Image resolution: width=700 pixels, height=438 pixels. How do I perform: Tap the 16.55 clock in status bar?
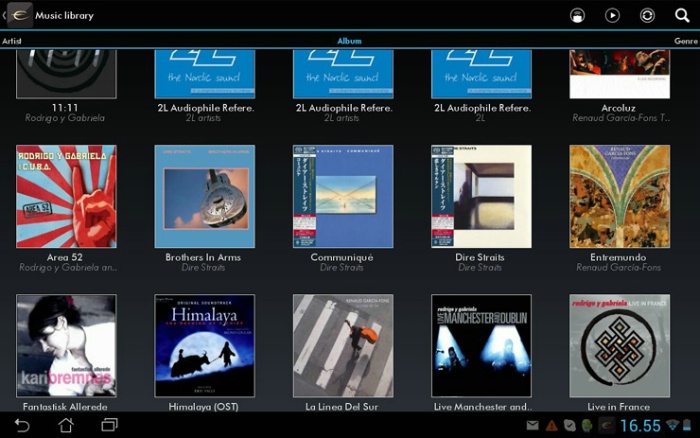click(x=640, y=425)
